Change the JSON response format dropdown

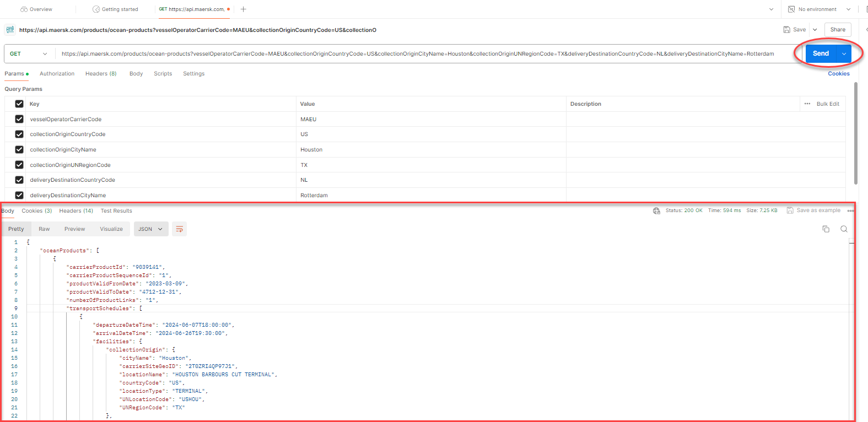tap(150, 229)
